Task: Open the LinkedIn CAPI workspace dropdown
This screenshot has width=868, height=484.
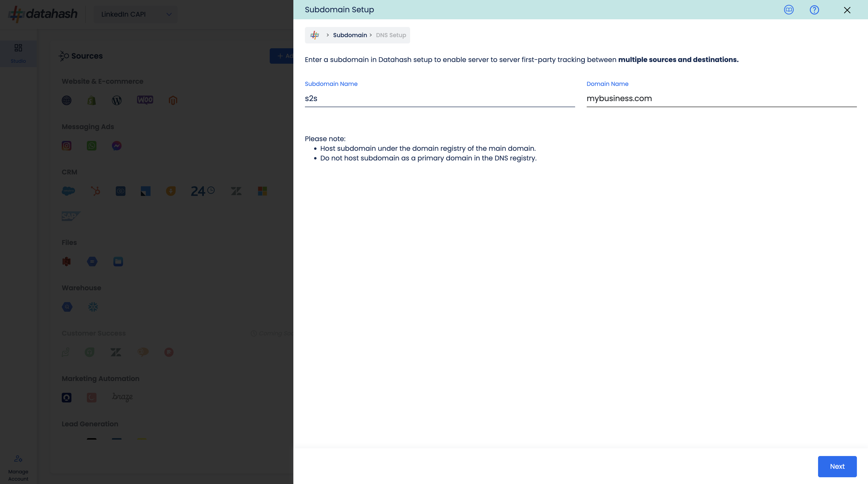Action: 135,14
